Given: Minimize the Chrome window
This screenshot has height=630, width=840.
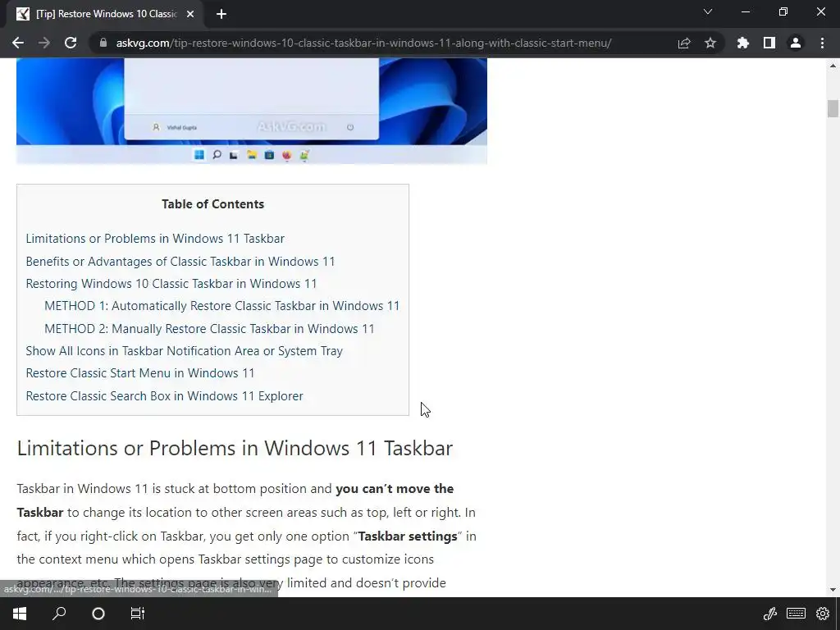Looking at the screenshot, I should tap(745, 11).
